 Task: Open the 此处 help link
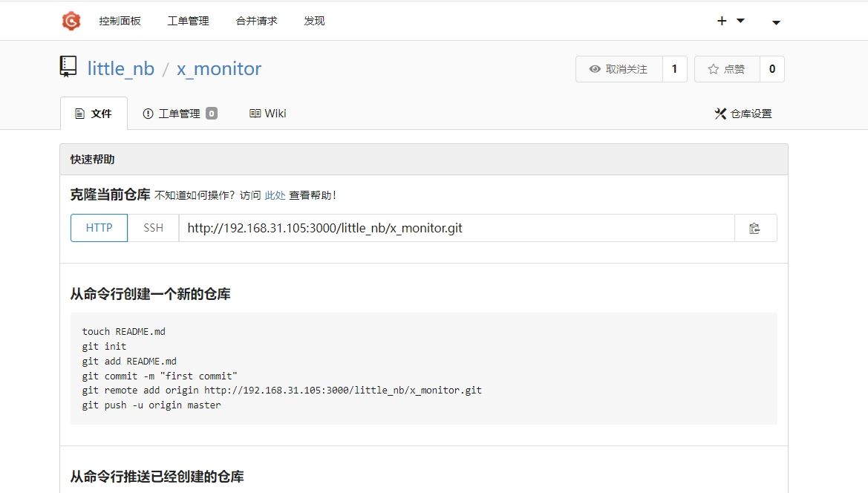click(x=275, y=195)
